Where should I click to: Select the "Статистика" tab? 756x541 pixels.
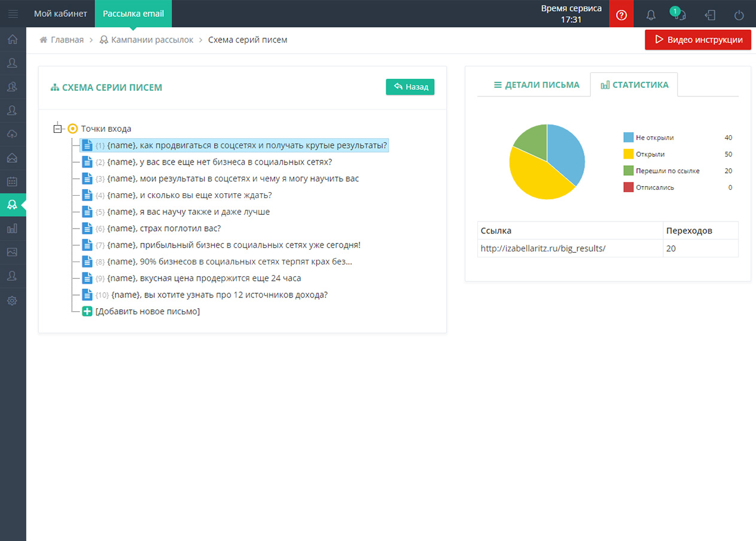click(x=634, y=85)
